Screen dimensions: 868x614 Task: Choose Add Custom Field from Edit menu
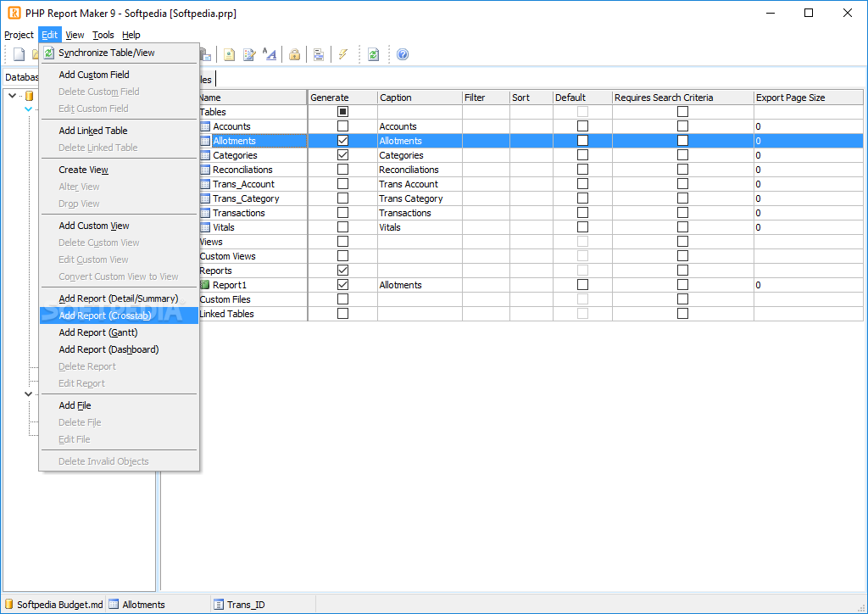119,75
